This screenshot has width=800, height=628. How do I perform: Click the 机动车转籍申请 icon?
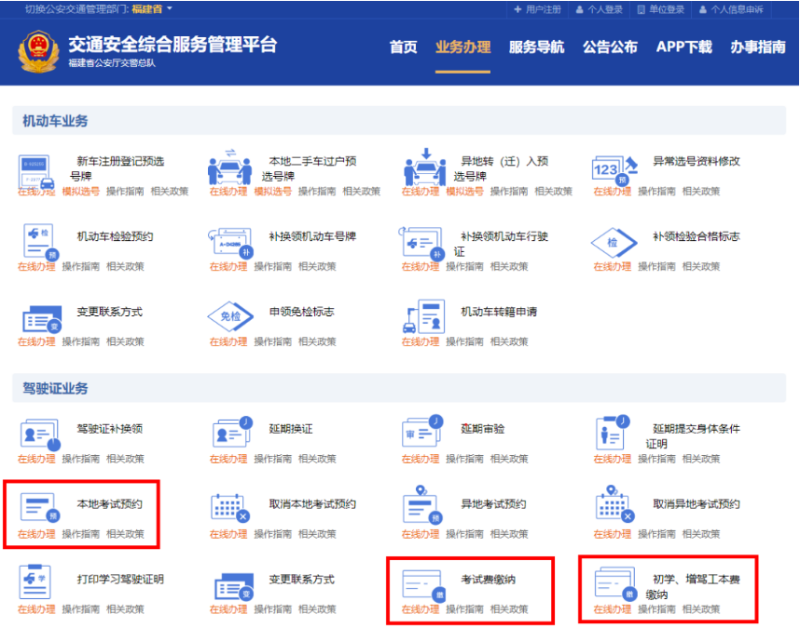tap(421, 317)
